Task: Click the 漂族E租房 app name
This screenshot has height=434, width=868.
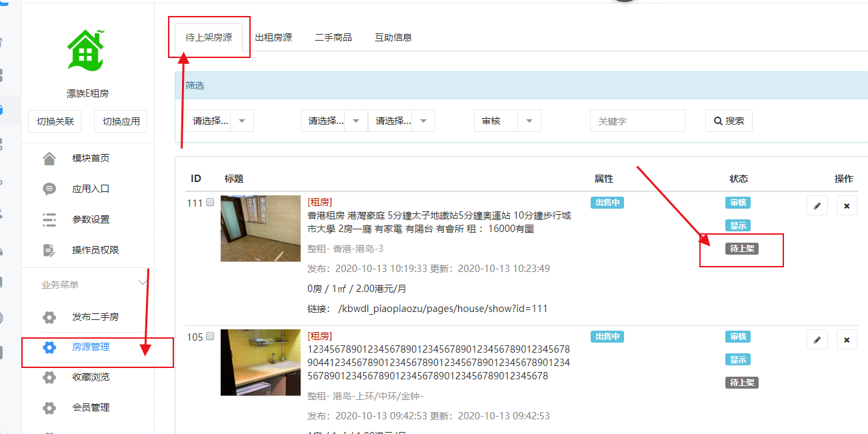Action: (x=87, y=94)
